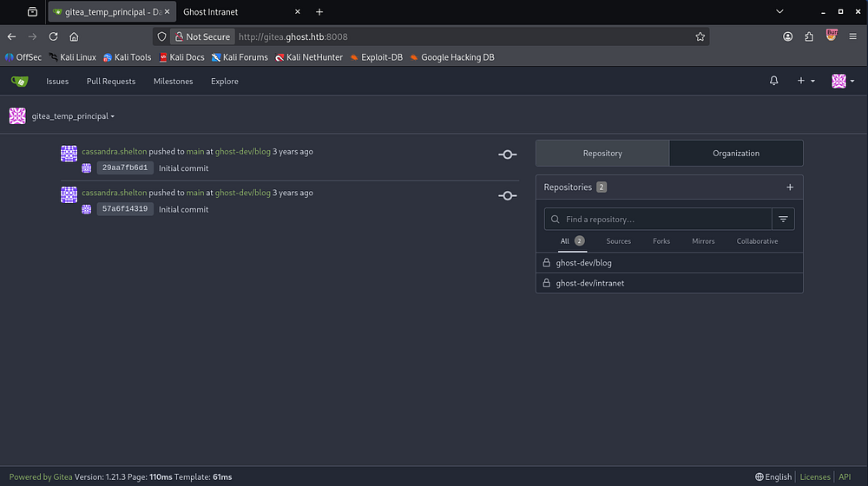Expand the create new plus dropdown
The width and height of the screenshot is (868, 486).
[806, 81]
